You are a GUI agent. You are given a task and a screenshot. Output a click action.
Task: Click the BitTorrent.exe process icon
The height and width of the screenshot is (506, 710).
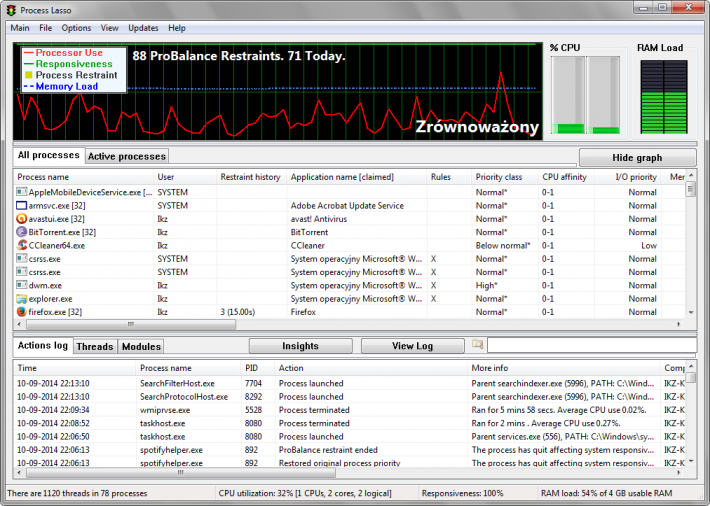(21, 232)
